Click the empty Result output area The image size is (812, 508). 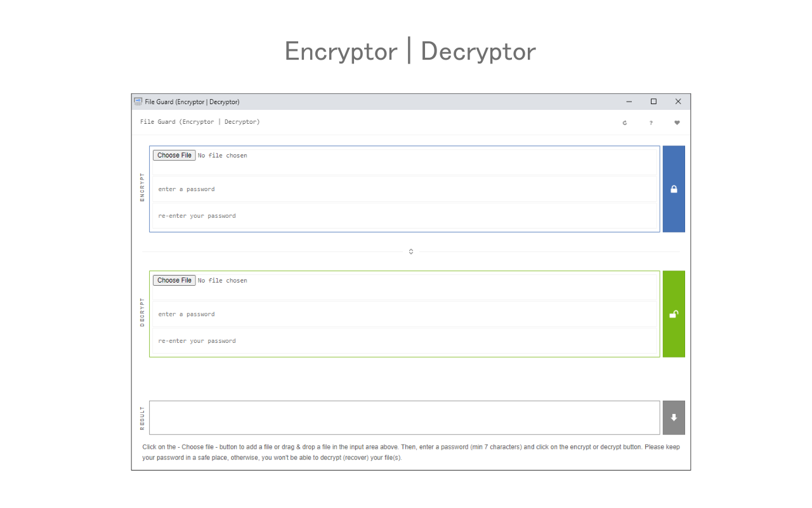(405, 418)
